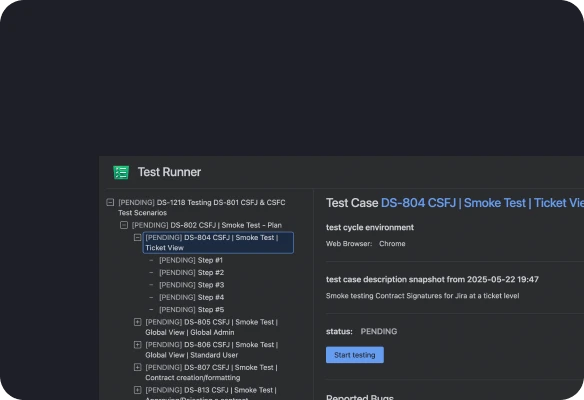Collapse the DS-804 Ticket View node
The height and width of the screenshot is (400, 584).
[x=137, y=238]
